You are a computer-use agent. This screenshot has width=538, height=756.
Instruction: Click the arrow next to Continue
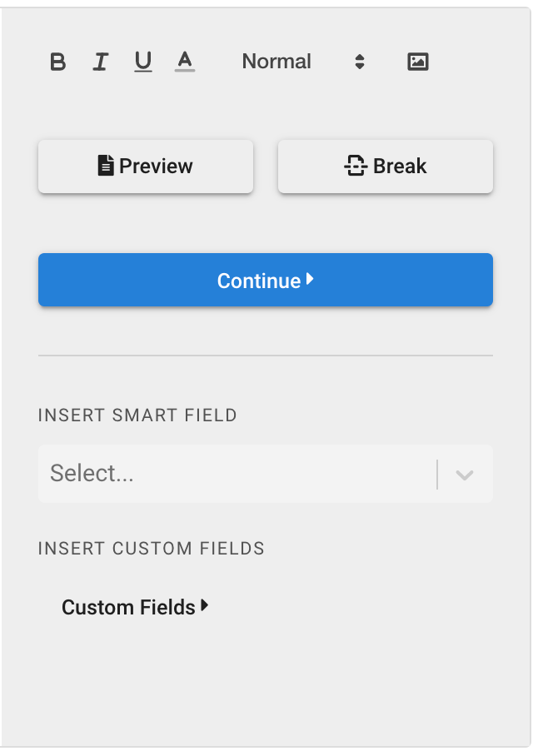pyautogui.click(x=310, y=279)
